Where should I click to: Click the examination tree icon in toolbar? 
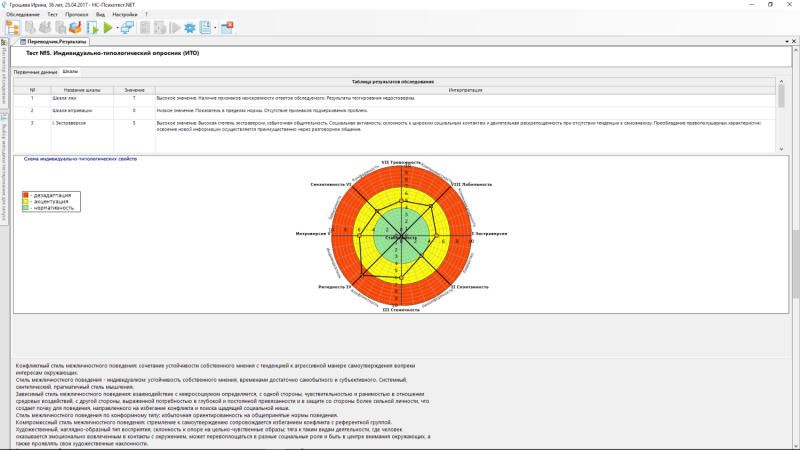click(x=12, y=28)
